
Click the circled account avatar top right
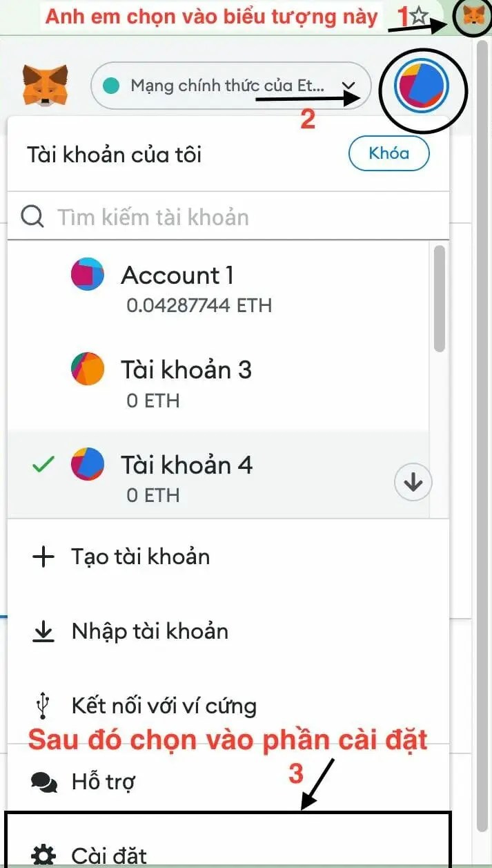pos(423,86)
